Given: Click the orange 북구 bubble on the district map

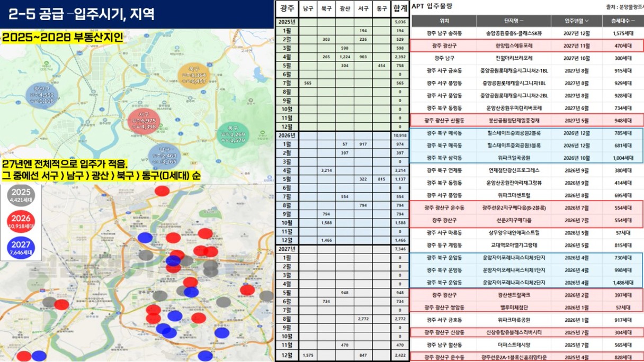Looking at the screenshot, I should 193,76.
